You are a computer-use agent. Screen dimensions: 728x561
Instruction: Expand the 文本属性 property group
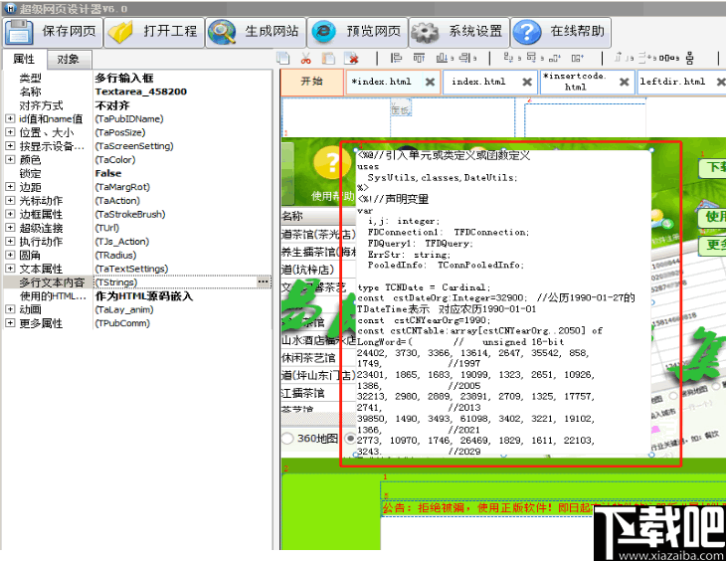click(x=10, y=269)
